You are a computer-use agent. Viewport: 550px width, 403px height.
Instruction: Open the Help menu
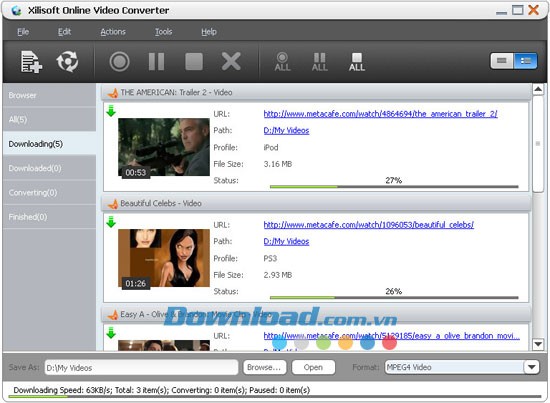pyautogui.click(x=209, y=32)
